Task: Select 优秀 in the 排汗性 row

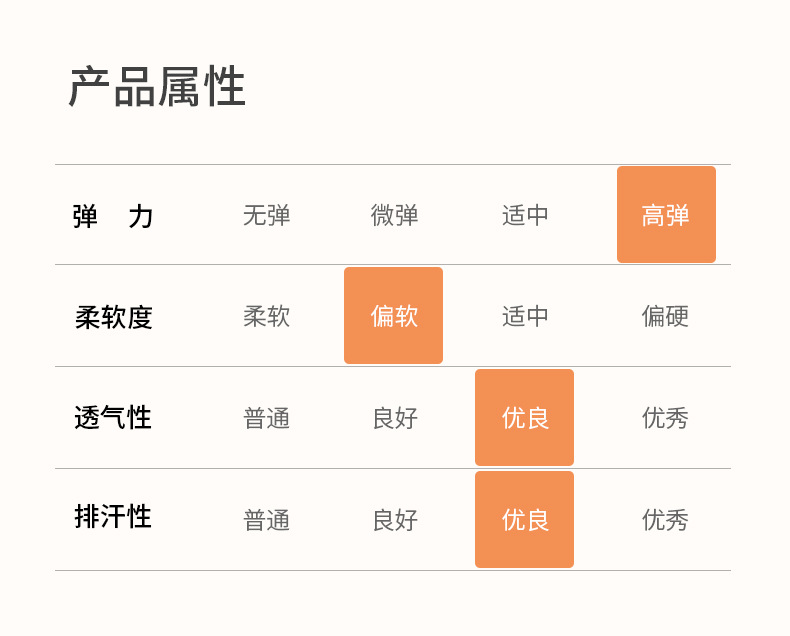Action: coord(666,520)
